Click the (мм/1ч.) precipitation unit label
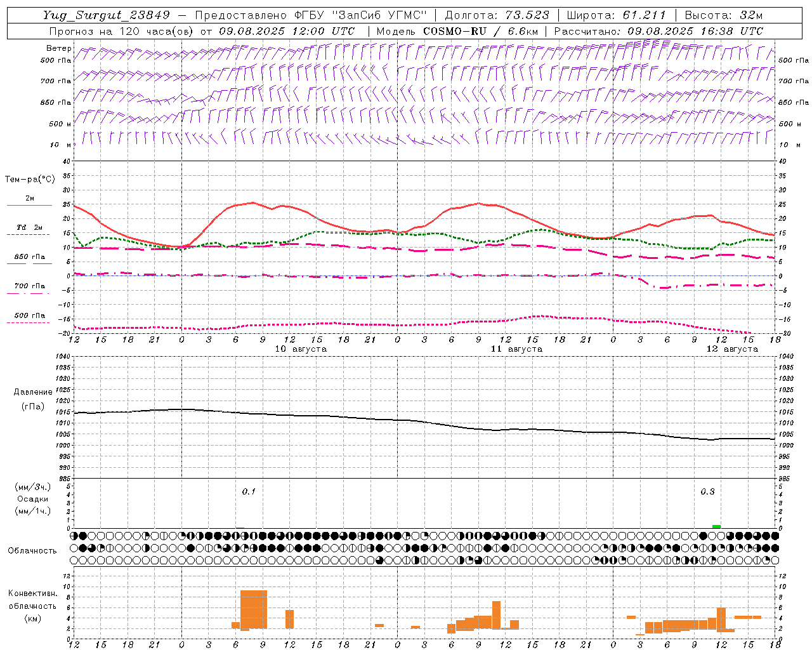The width and height of the screenshot is (812, 650). 33,511
